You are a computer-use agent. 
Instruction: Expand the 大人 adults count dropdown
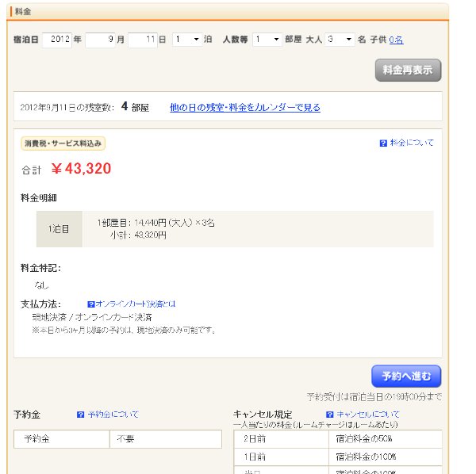(340, 40)
